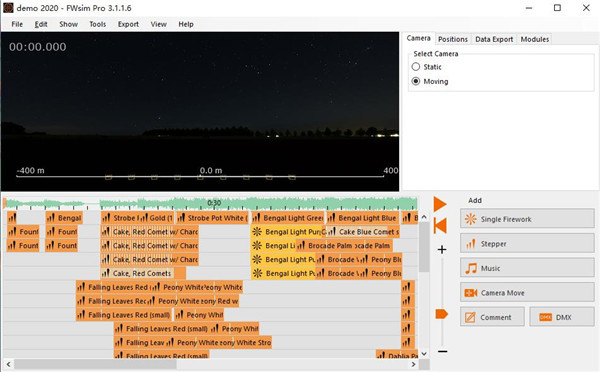This screenshot has width=600, height=372.
Task: Select the Bengal Light Green clip
Action: 288,218
